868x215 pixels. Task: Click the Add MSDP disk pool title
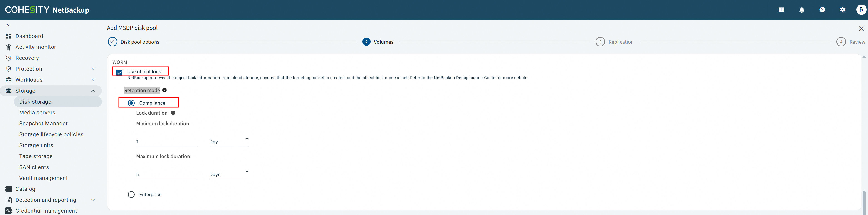coord(132,28)
